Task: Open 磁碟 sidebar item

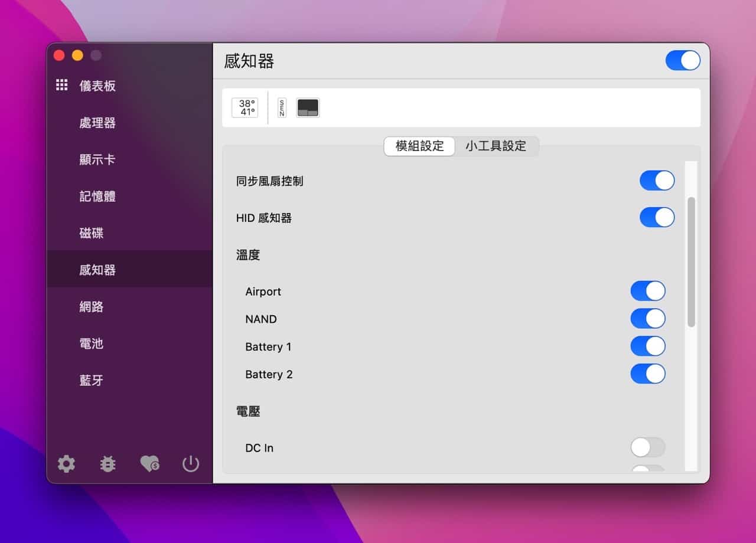Action: (129, 233)
